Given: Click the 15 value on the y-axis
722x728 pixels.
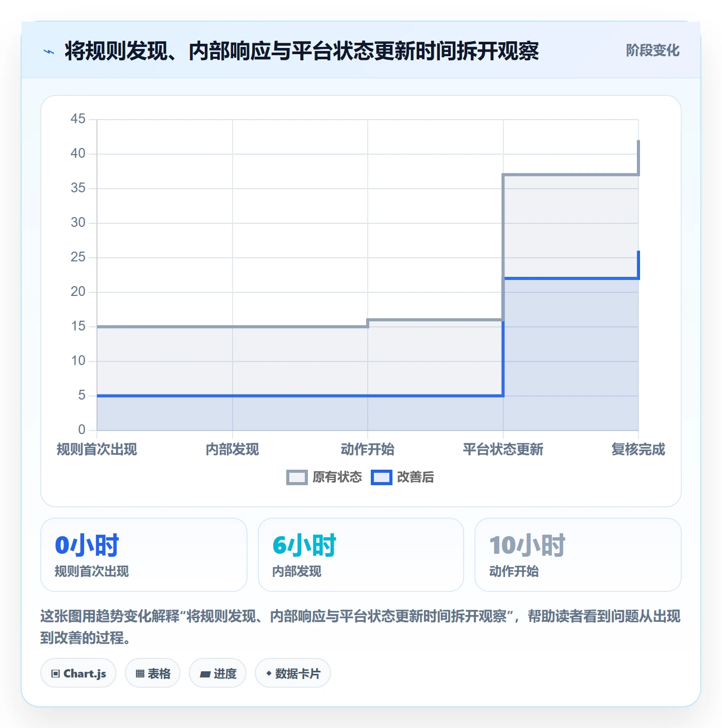Looking at the screenshot, I should click(78, 326).
